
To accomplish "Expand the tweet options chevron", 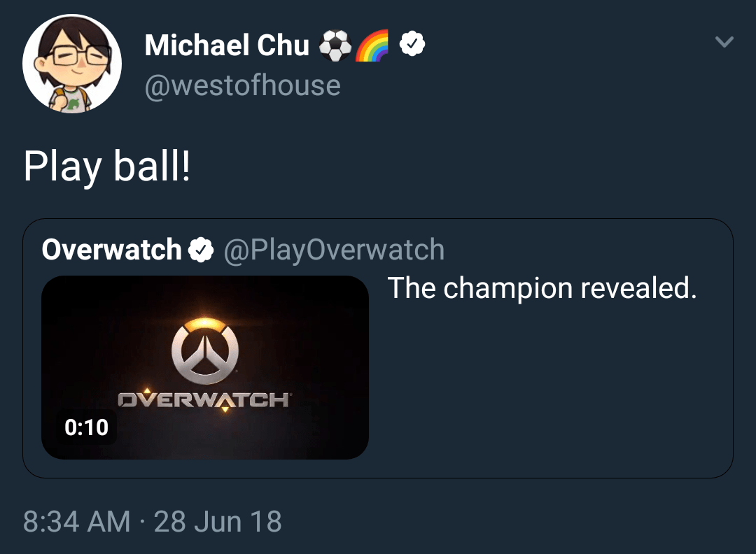I will 724,42.
